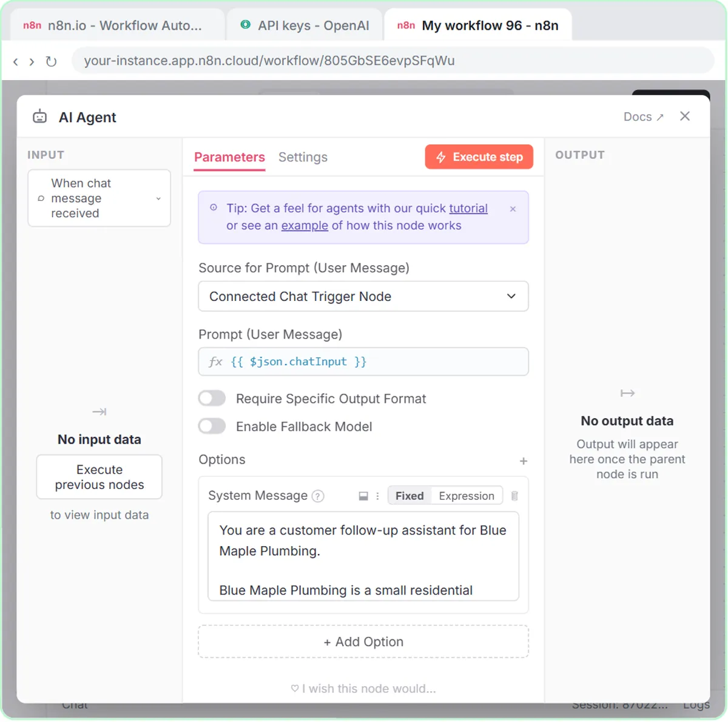
Task: Click the plus icon next to Options
Action: pyautogui.click(x=524, y=461)
